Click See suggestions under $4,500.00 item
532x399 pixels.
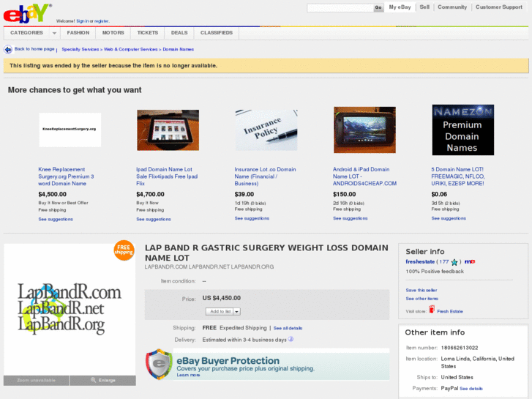click(56, 220)
